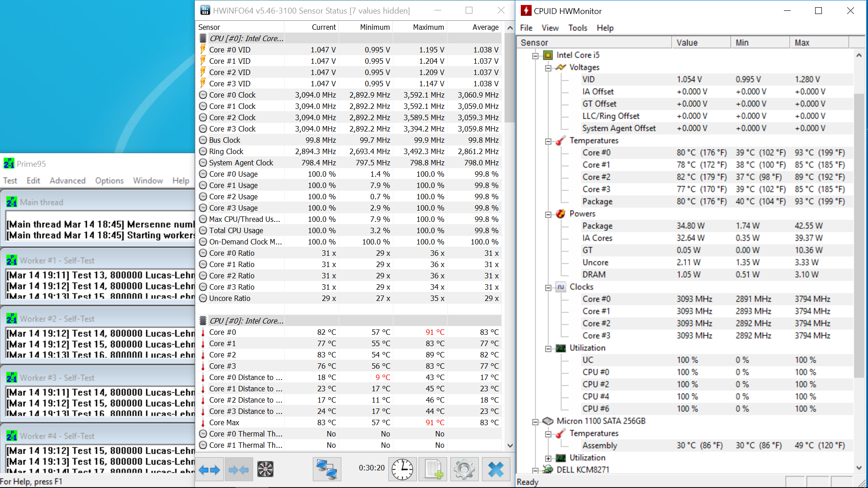Viewport: 868px width, 488px height.
Task: Click the DELL KCM8271 device icon
Action: (548, 469)
